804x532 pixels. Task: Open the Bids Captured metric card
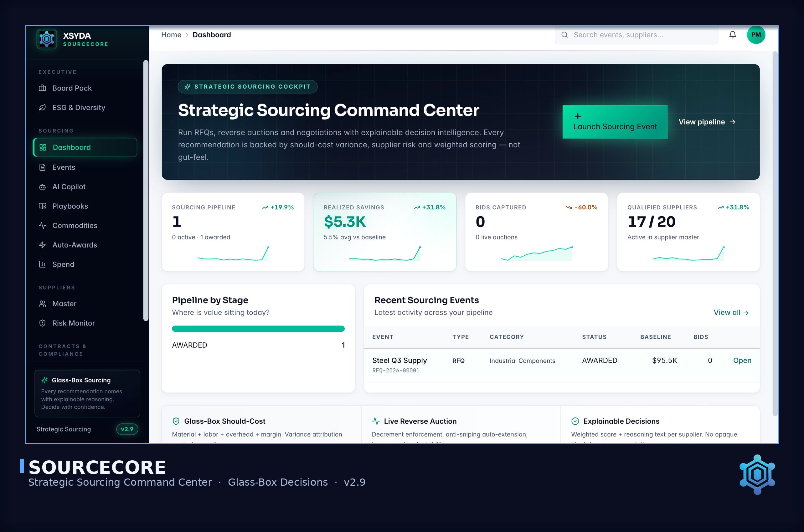[536, 232]
